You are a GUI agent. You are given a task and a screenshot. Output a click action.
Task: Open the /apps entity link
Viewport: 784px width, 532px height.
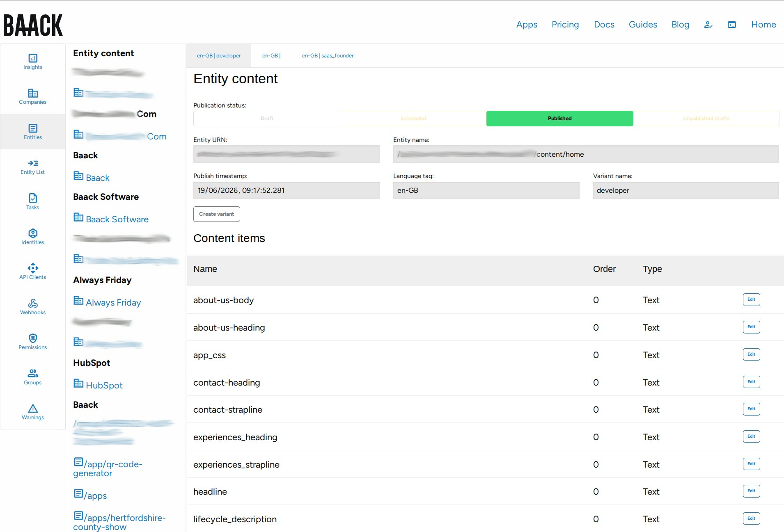pyautogui.click(x=90, y=495)
